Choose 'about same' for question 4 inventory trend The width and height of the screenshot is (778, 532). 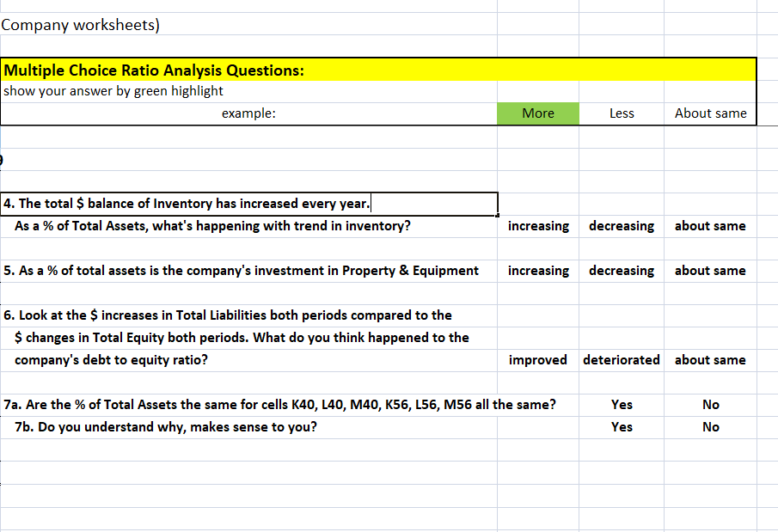[x=710, y=226]
